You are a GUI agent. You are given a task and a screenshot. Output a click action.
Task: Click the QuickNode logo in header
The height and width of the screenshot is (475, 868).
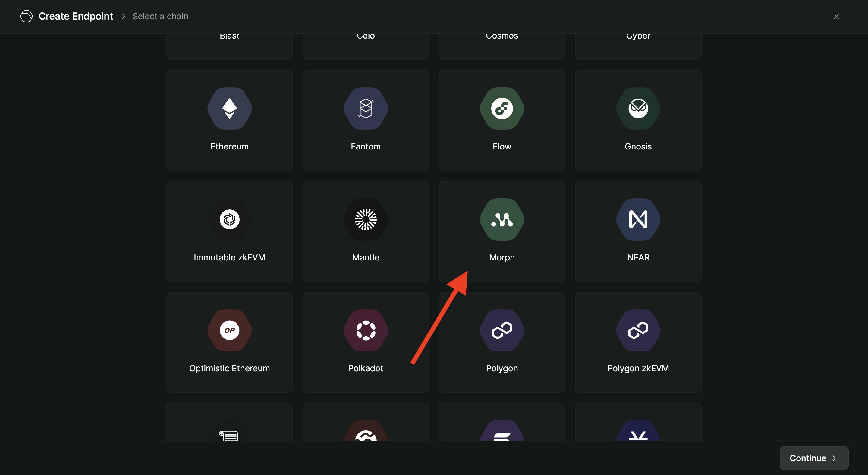tap(26, 16)
